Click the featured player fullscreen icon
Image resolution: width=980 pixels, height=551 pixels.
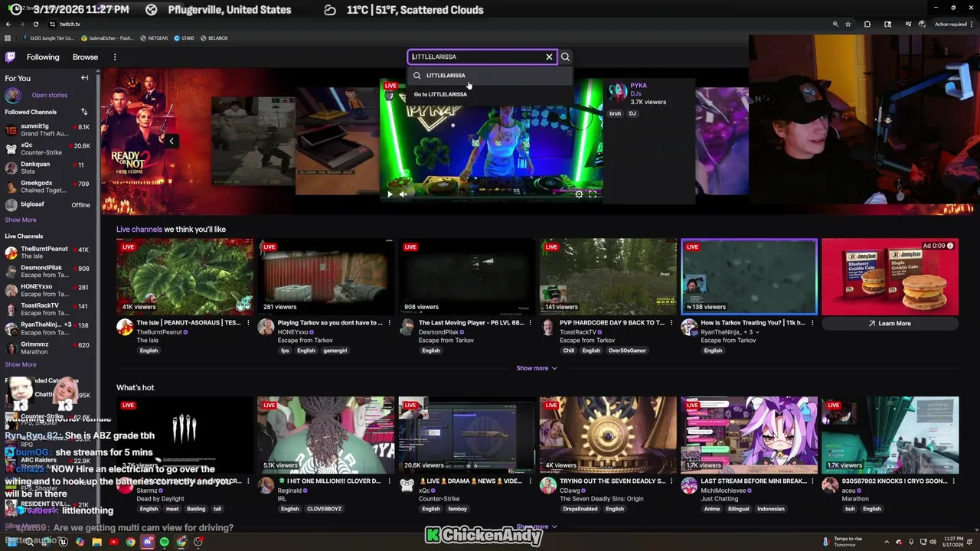tap(593, 194)
